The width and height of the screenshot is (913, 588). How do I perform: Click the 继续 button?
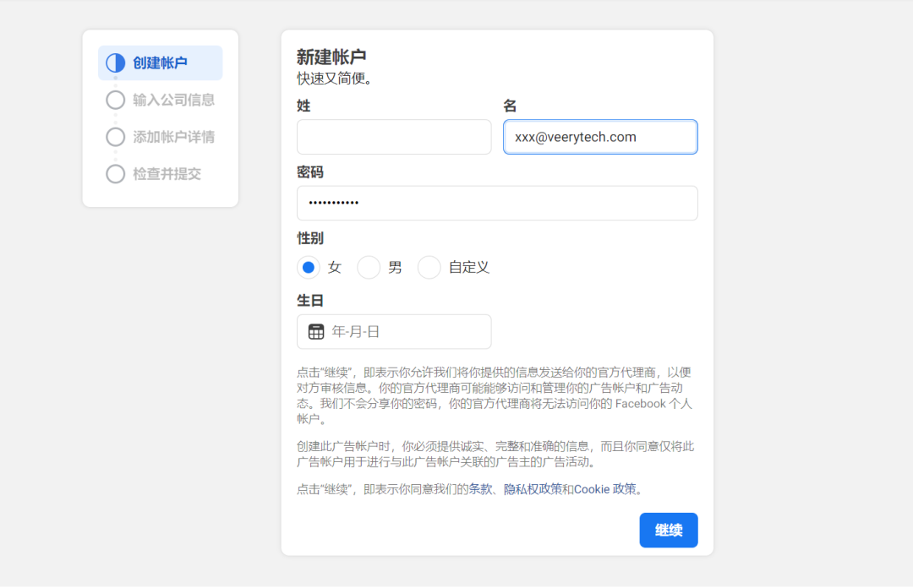pyautogui.click(x=668, y=530)
